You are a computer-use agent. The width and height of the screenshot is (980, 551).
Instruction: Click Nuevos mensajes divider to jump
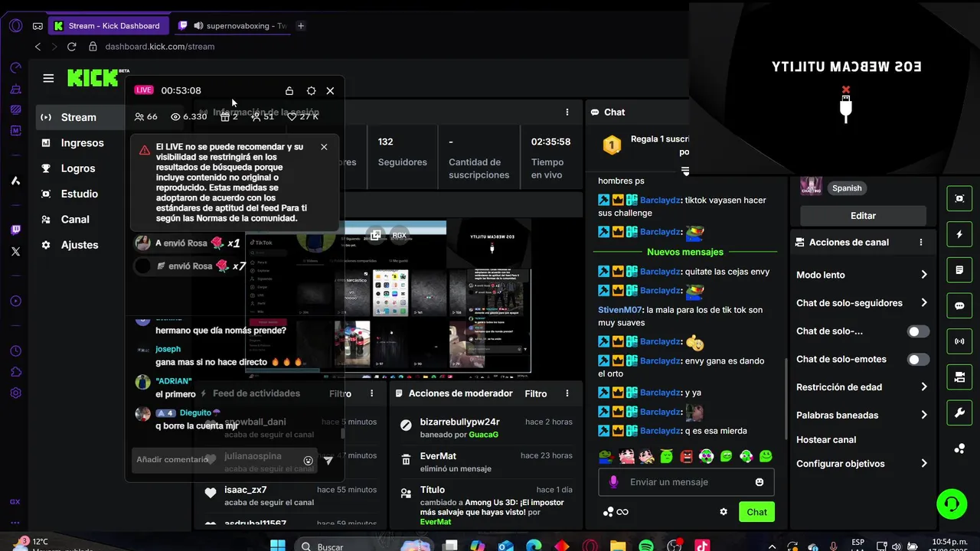[x=684, y=252]
